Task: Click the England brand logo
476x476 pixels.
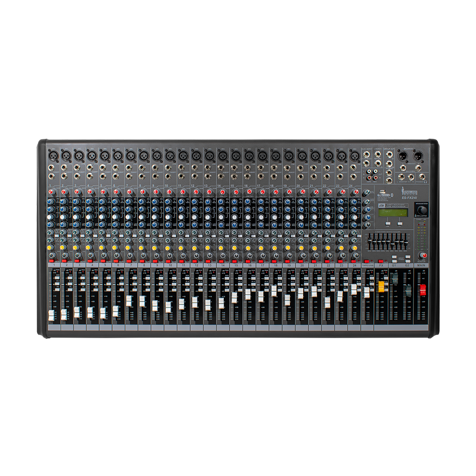Action: click(x=409, y=192)
